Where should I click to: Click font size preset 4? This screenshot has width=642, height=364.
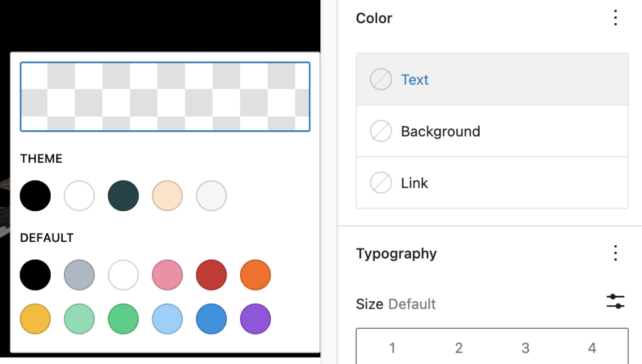click(x=592, y=348)
